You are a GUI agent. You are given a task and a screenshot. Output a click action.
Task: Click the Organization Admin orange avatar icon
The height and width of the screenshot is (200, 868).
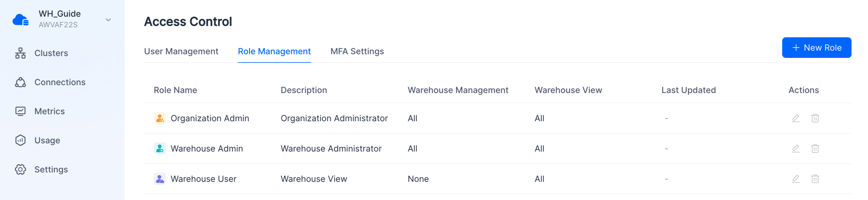point(160,118)
